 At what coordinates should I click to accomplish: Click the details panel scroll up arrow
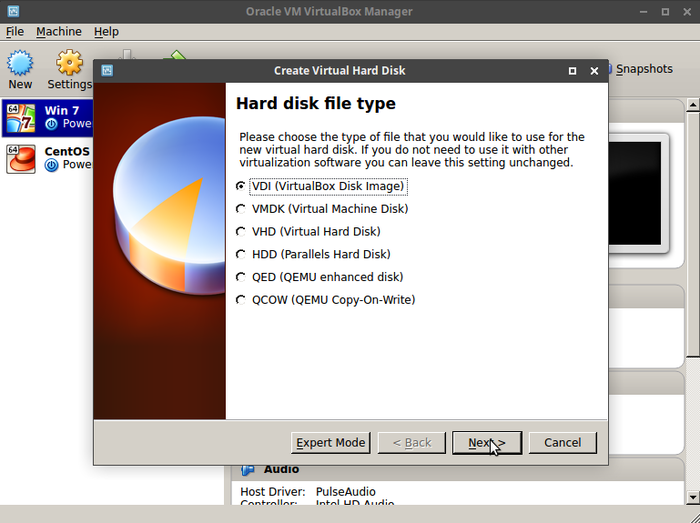tap(693, 105)
